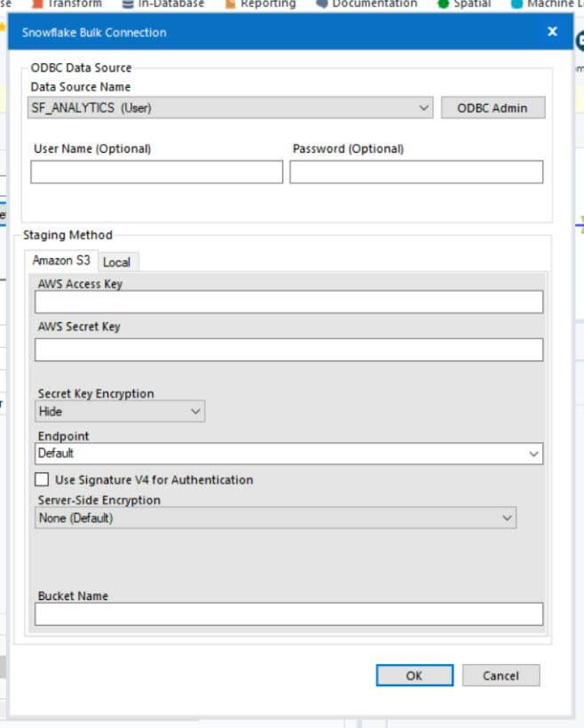The width and height of the screenshot is (584, 728).
Task: Click into the Bucket Name field
Action: (288, 613)
